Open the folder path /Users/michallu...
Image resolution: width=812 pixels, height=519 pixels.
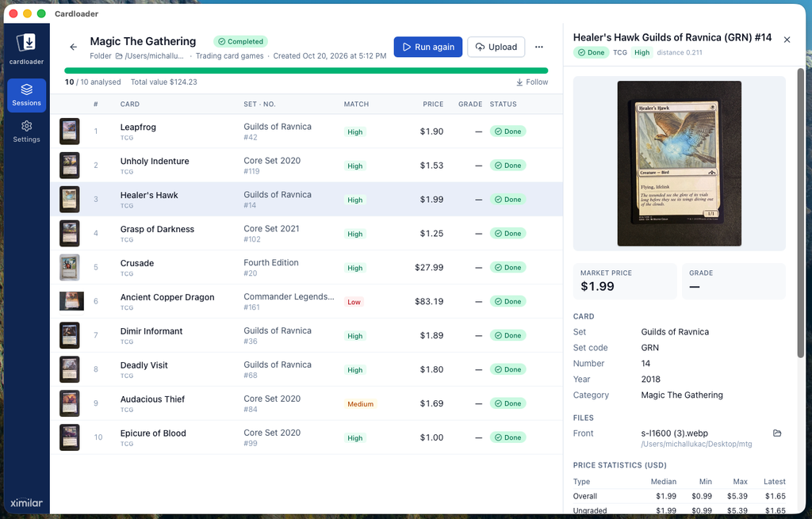149,56
